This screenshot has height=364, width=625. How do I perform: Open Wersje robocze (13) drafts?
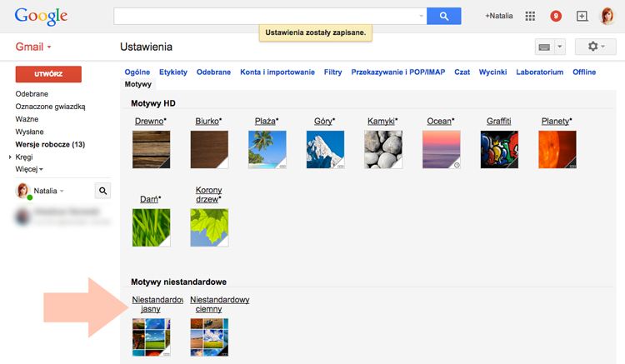50,144
